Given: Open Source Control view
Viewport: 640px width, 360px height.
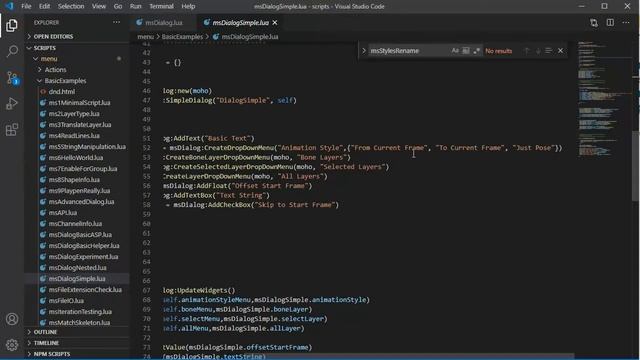Looking at the screenshot, I should coord(12,77).
